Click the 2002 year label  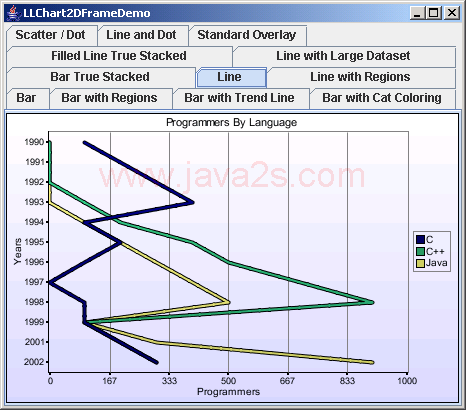click(x=34, y=362)
